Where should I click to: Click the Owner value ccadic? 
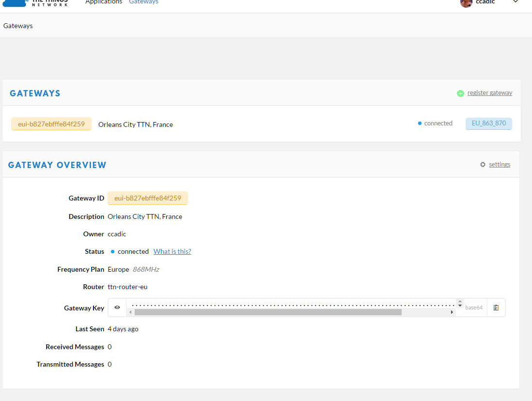[117, 234]
